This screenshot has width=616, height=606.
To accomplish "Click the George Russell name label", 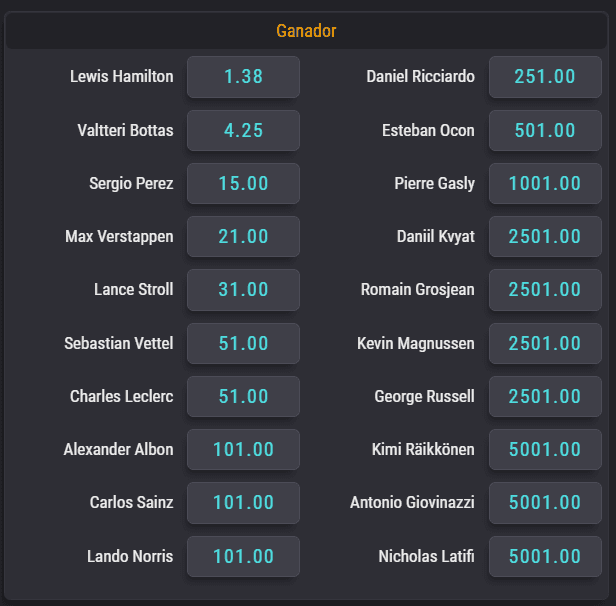I will point(425,397).
